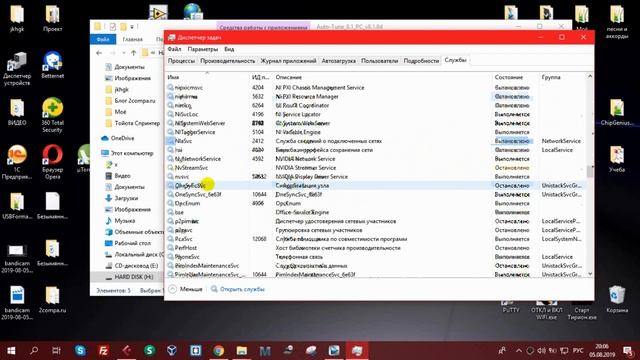The height and width of the screenshot is (360, 640).
Task: Click the services list scrollbar thumb
Action: [590, 171]
